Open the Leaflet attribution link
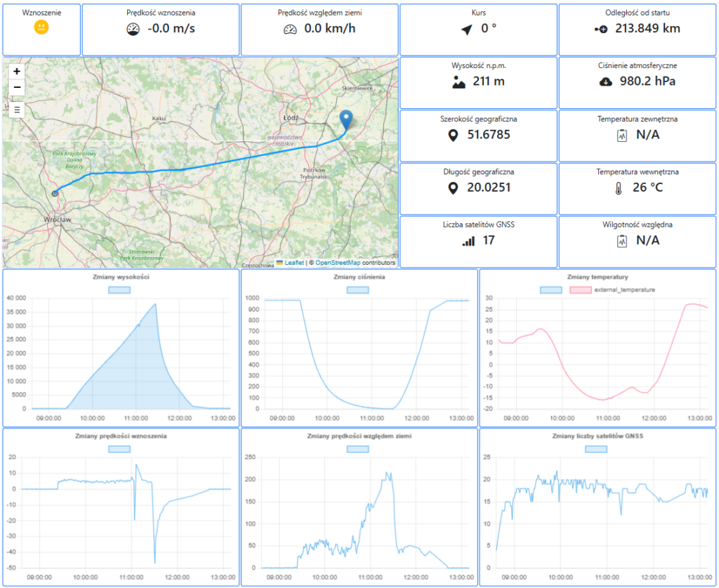Screen dimensions: 719x588 [293, 263]
